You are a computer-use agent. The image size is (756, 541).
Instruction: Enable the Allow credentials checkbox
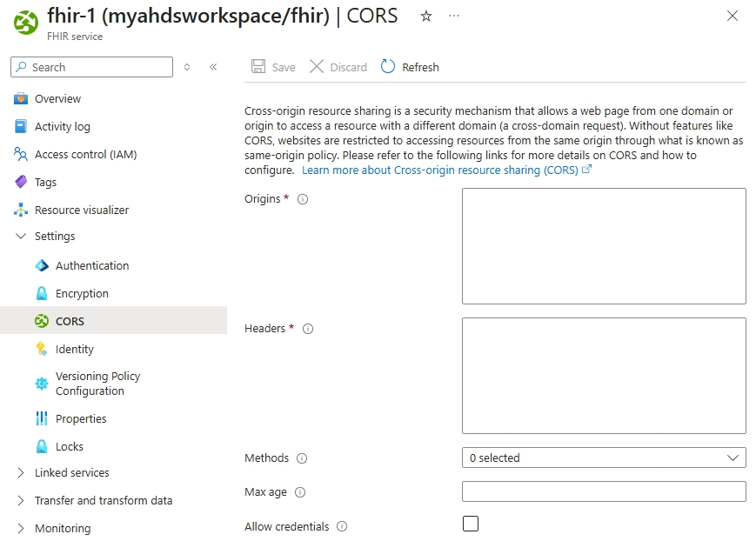tap(471, 524)
